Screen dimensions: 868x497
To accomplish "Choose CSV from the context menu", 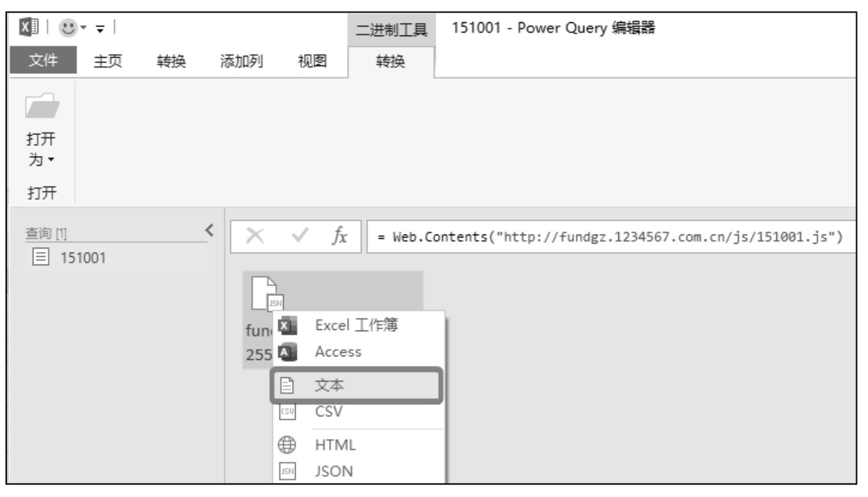I will click(357, 412).
